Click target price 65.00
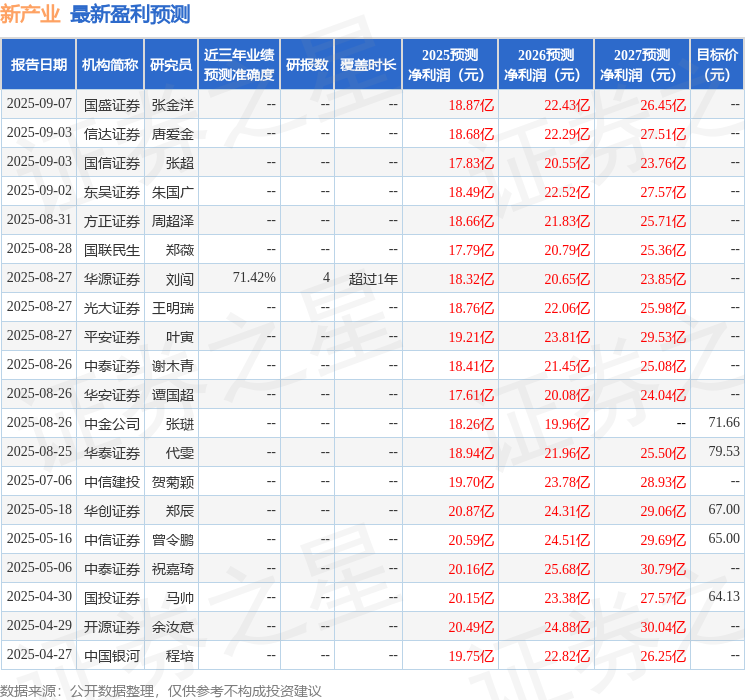This screenshot has width=745, height=700. [x=724, y=538]
